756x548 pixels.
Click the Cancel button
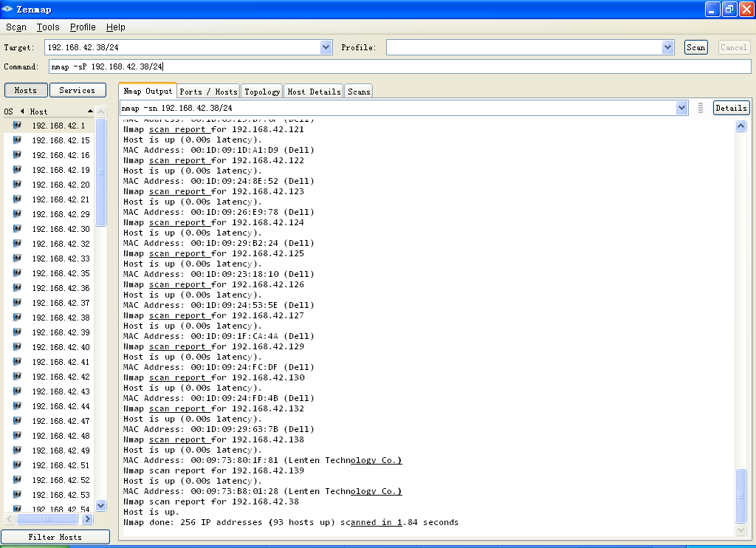click(x=733, y=47)
